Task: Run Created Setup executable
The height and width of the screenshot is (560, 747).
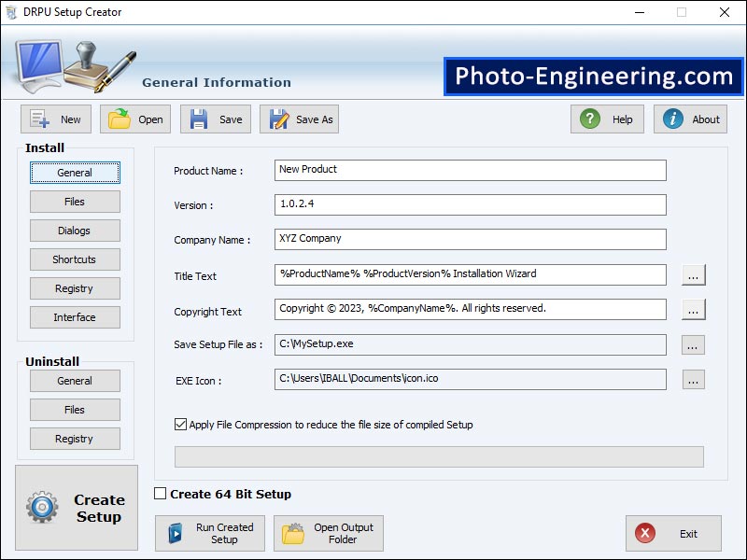Action: click(x=209, y=533)
